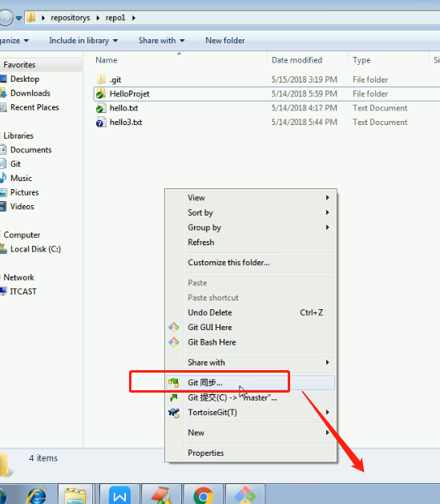Screen dimensions: 440x504
Task: Click 5/15/2018 3:19 PM date cell
Action: point(304,79)
